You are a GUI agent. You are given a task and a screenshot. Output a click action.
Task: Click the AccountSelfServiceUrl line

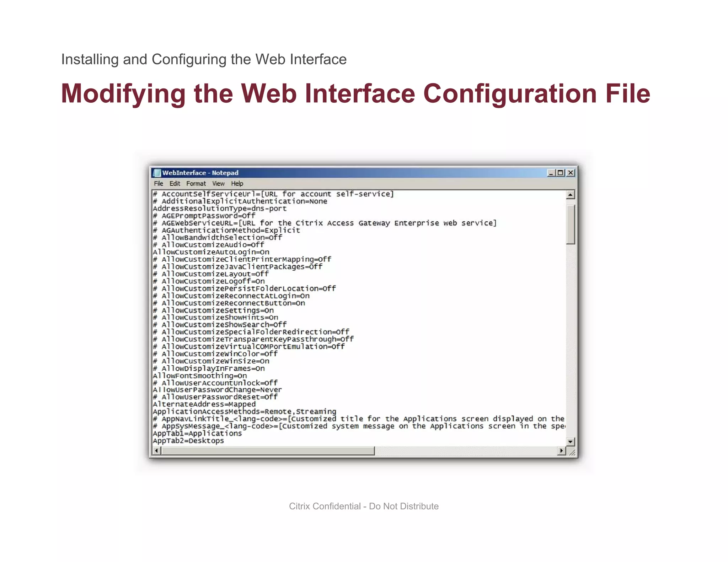(x=273, y=194)
